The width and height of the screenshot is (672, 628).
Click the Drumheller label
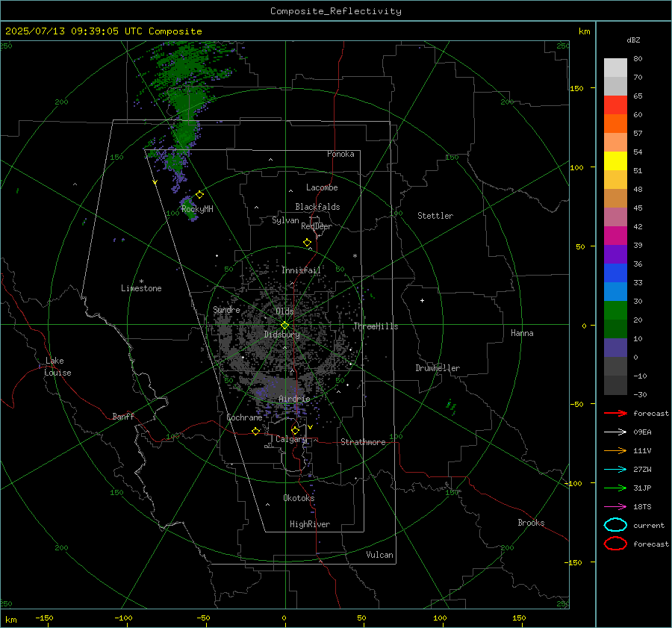(x=438, y=368)
